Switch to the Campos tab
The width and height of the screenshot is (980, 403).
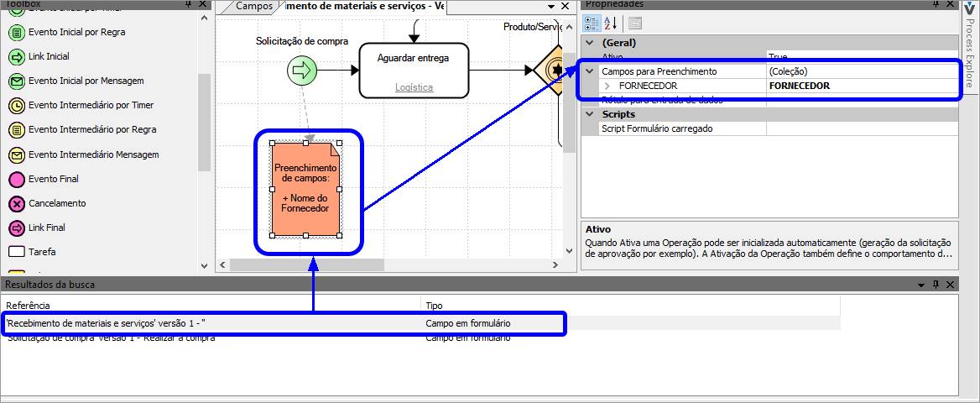(x=253, y=7)
